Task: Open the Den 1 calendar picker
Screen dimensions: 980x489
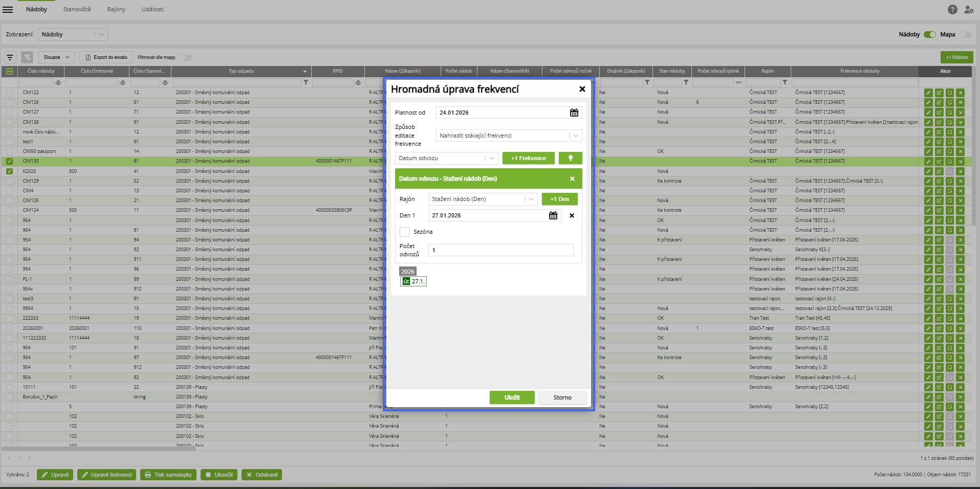Action: point(553,215)
